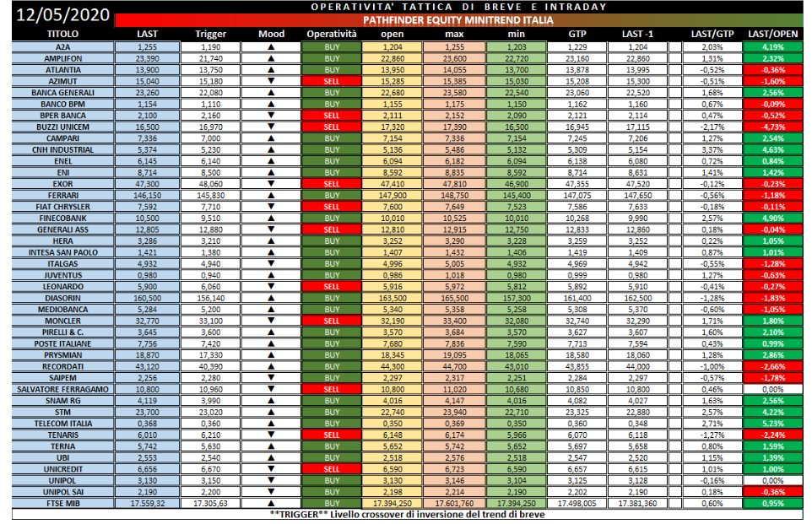Click the Mood arrow for MONCLER
The height and width of the screenshot is (524, 812).
[271, 321]
